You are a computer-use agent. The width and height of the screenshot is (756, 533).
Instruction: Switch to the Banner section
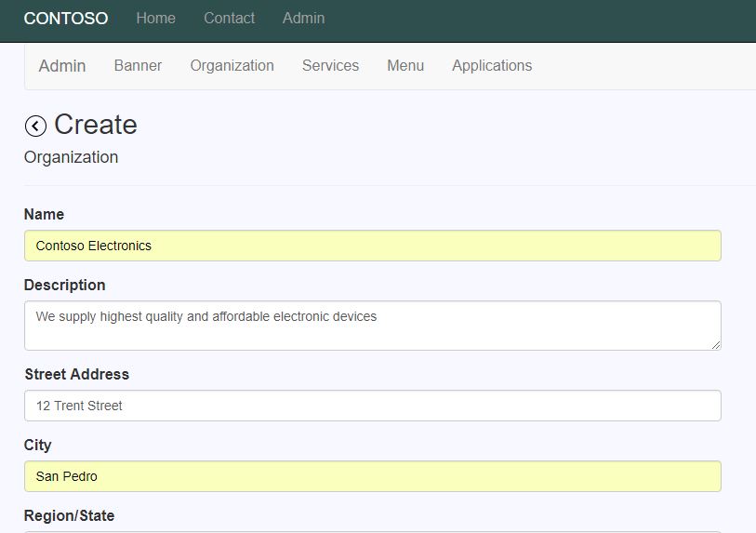point(138,66)
